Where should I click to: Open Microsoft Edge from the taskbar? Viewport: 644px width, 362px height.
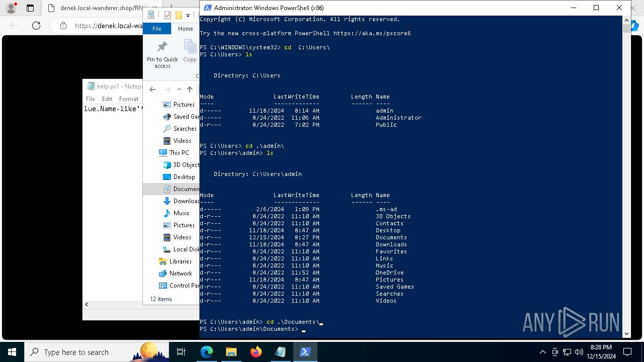[207, 352]
